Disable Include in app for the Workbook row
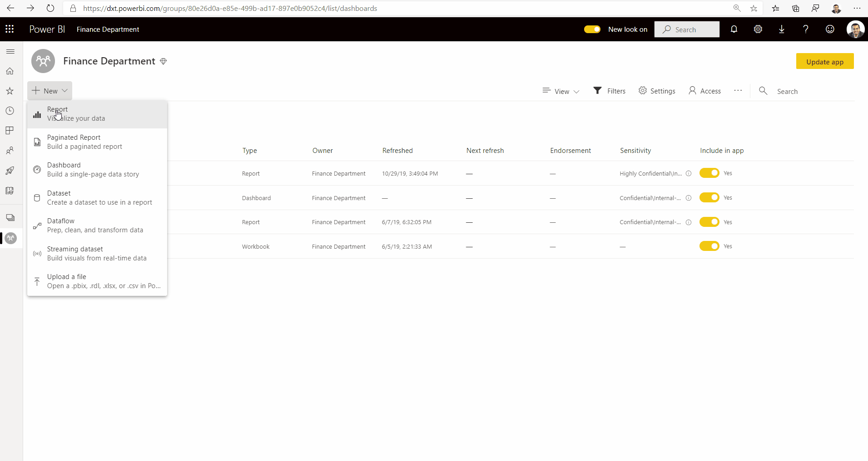This screenshot has width=868, height=461. [709, 246]
